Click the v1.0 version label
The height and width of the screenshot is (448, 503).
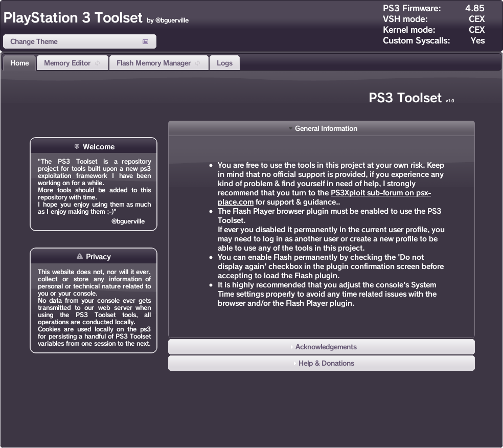[x=450, y=101]
